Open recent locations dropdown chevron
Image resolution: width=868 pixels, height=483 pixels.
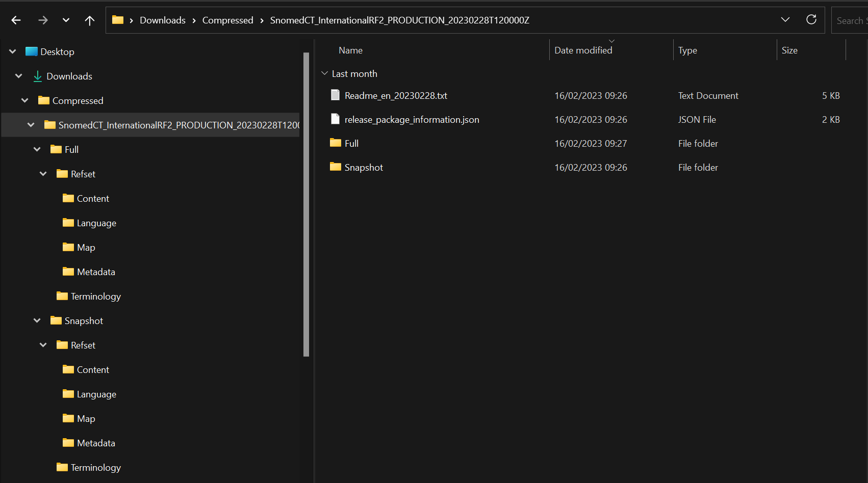point(66,20)
